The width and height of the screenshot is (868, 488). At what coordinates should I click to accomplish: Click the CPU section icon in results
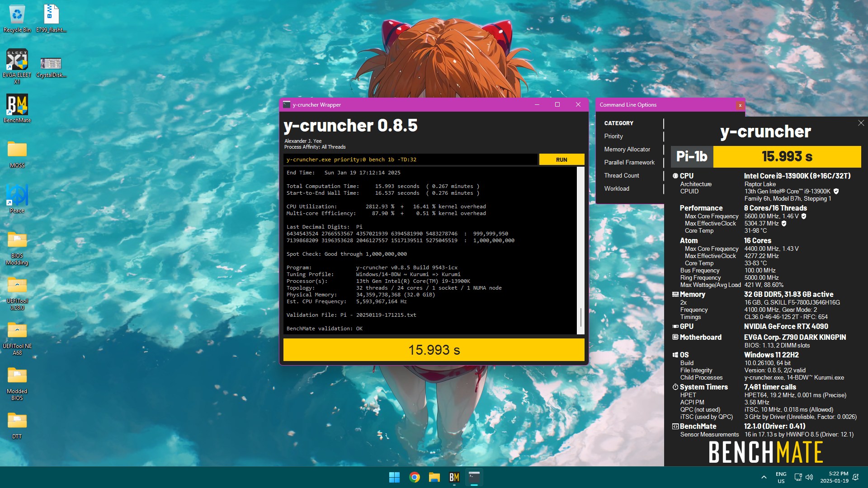(x=675, y=176)
